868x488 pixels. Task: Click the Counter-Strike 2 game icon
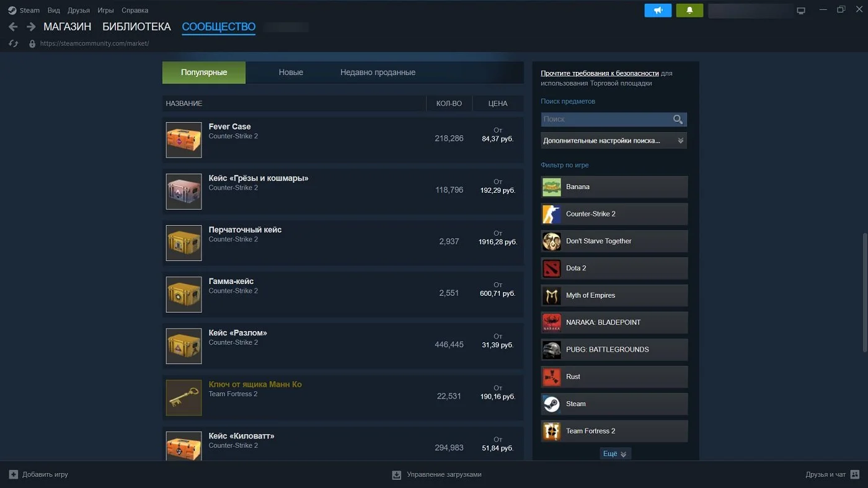pyautogui.click(x=552, y=214)
